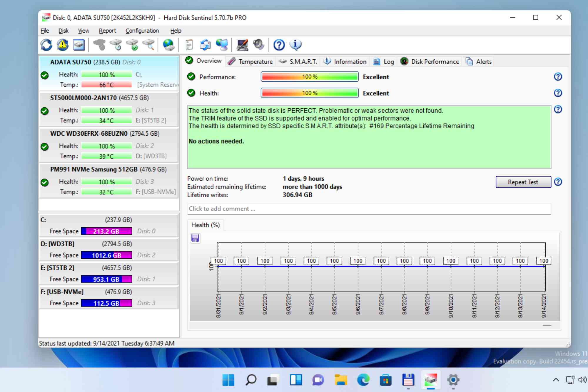Image resolution: width=588 pixels, height=392 pixels.
Task: Click the '1 days, 9 hours' power-on value
Action: point(304,179)
